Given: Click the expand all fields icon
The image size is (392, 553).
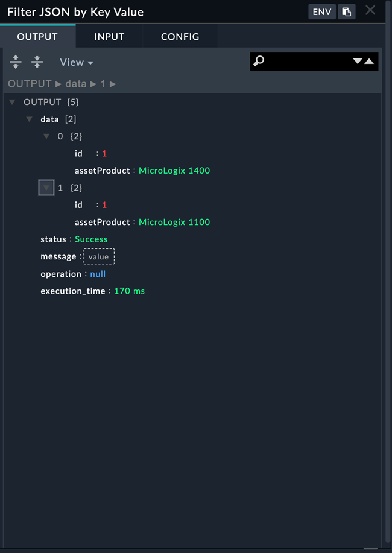Looking at the screenshot, I should pos(16,62).
